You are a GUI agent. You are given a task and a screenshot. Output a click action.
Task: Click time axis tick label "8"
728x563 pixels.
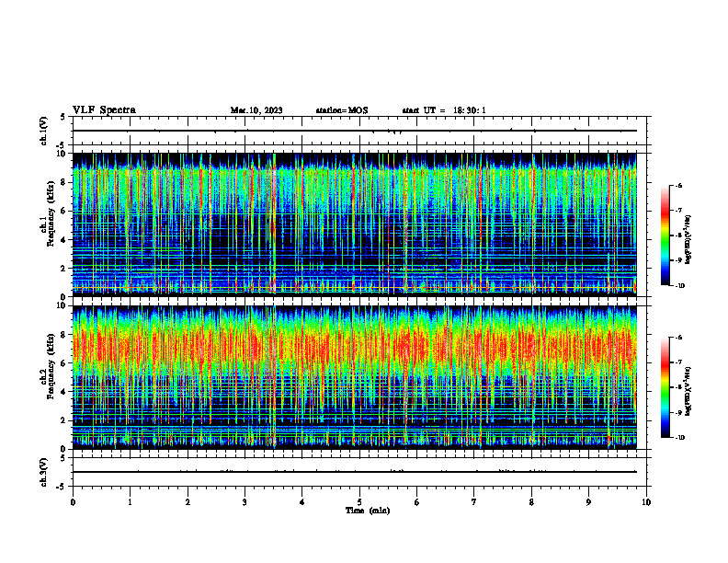(531, 502)
